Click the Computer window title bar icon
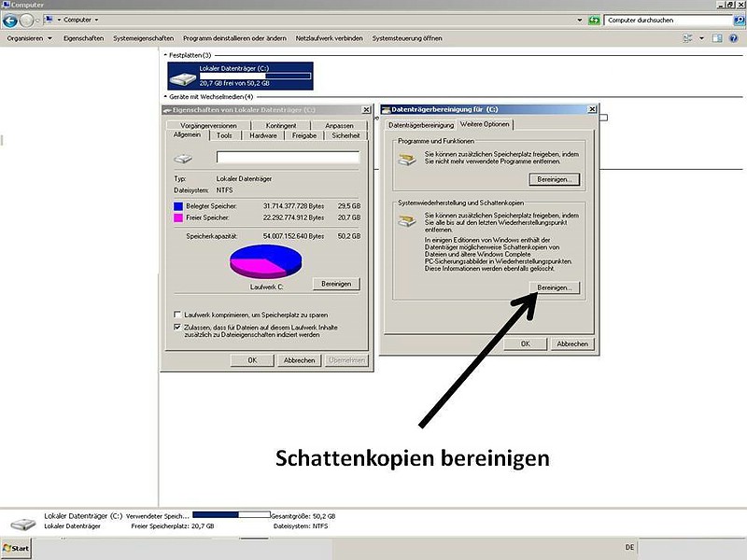 pyautogui.click(x=6, y=5)
